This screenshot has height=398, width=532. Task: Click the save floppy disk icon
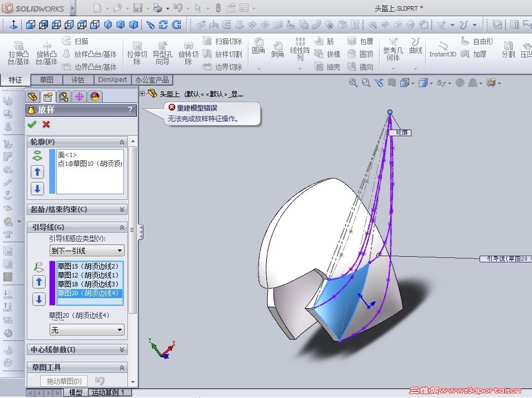(x=137, y=8)
